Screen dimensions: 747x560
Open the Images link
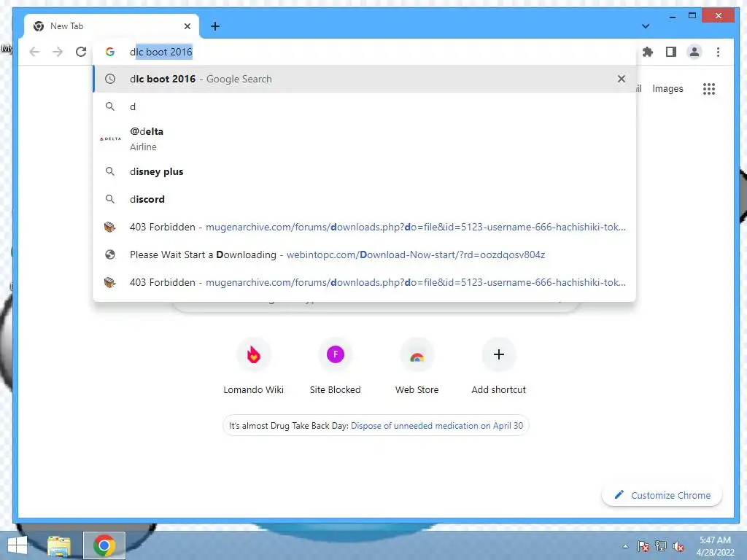click(667, 88)
